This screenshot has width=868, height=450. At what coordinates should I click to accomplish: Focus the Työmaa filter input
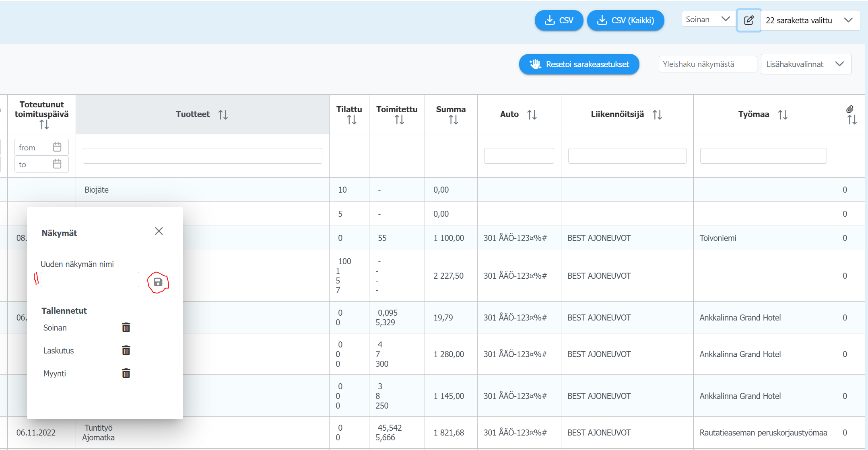(763, 156)
